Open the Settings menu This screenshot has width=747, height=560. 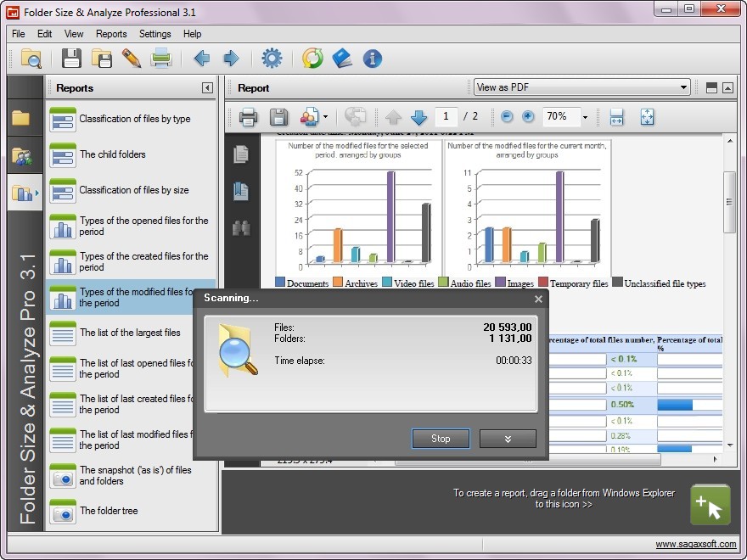pos(154,34)
